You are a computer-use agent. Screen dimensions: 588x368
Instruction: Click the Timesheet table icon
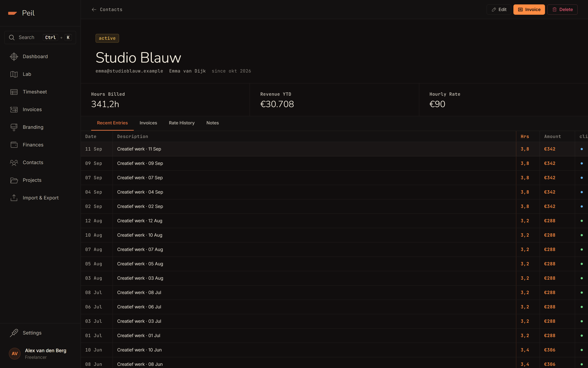point(14,92)
